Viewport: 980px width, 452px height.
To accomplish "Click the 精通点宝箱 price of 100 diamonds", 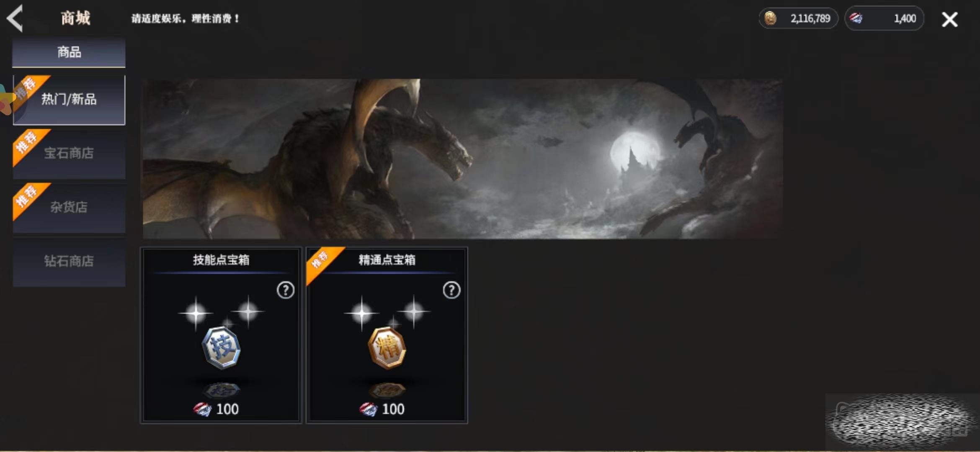I will [x=382, y=409].
